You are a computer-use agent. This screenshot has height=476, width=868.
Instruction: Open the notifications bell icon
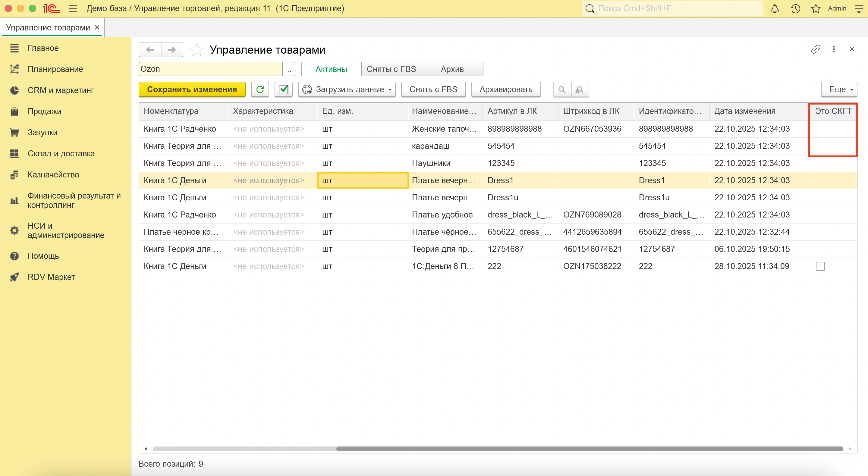tap(775, 8)
